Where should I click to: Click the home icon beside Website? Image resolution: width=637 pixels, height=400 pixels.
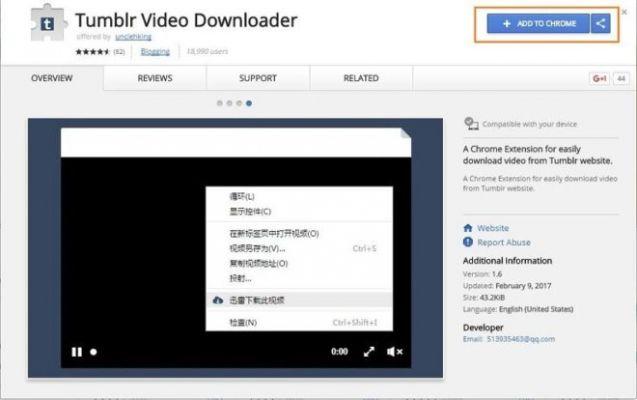point(468,228)
